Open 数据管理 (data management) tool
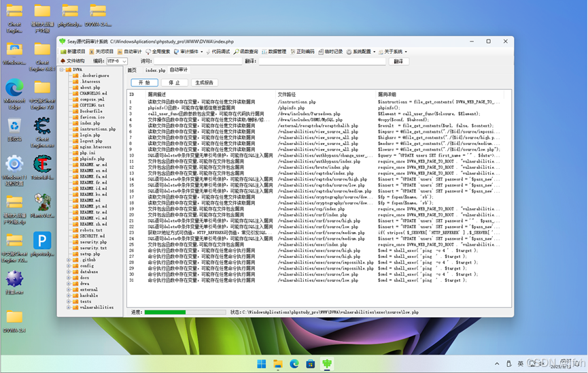 click(x=274, y=52)
